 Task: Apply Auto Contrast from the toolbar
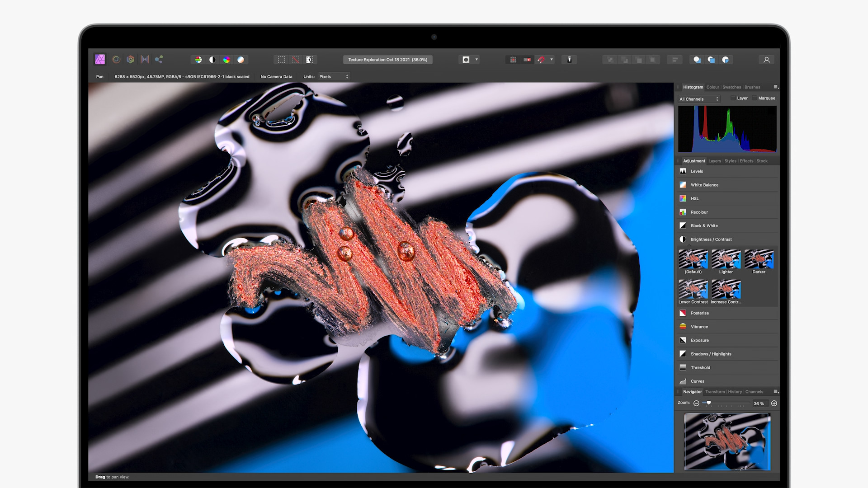point(212,60)
